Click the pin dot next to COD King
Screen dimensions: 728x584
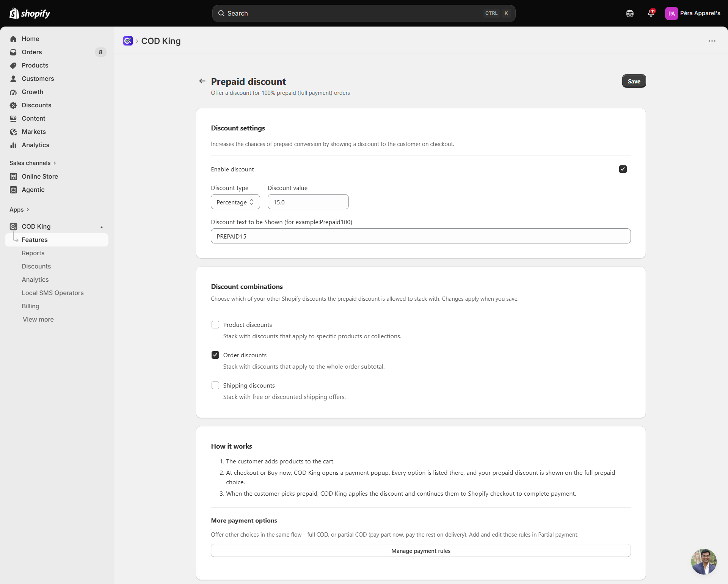click(x=102, y=227)
